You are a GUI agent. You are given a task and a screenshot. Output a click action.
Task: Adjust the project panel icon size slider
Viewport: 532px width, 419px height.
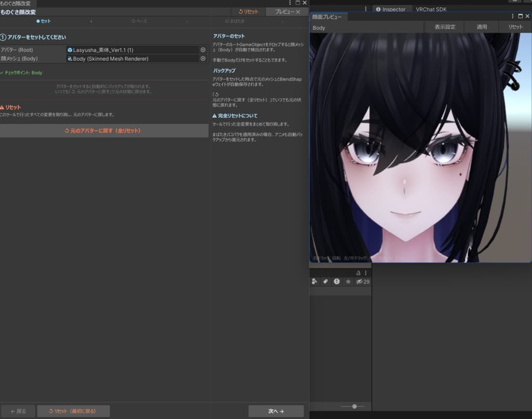pos(354,406)
